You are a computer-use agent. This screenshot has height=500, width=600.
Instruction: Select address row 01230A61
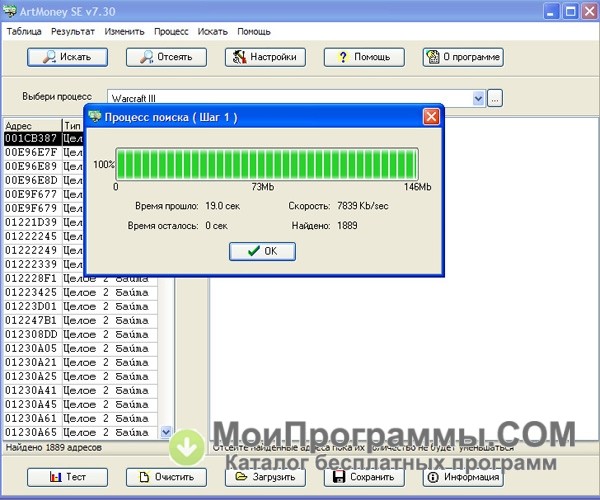(x=80, y=419)
